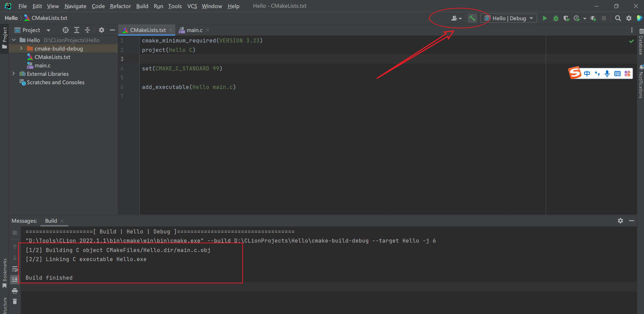The height and width of the screenshot is (314, 644).
Task: Clear messages with the trash icon
Action: click(x=15, y=301)
